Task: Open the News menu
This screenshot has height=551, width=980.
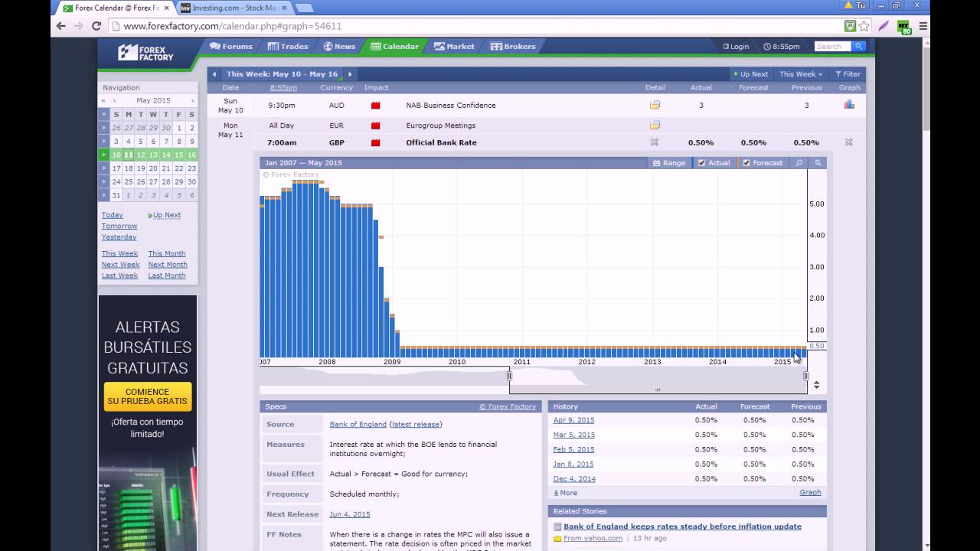Action: tap(339, 47)
